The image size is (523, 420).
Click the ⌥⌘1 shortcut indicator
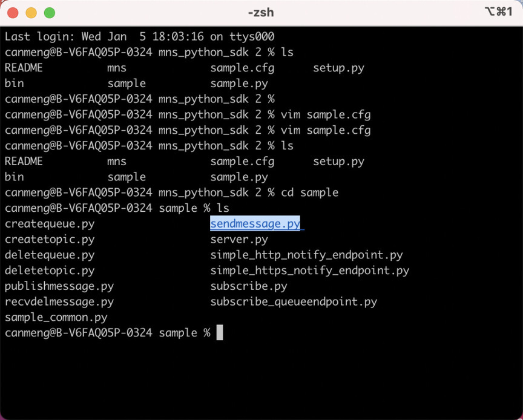pyautogui.click(x=498, y=11)
